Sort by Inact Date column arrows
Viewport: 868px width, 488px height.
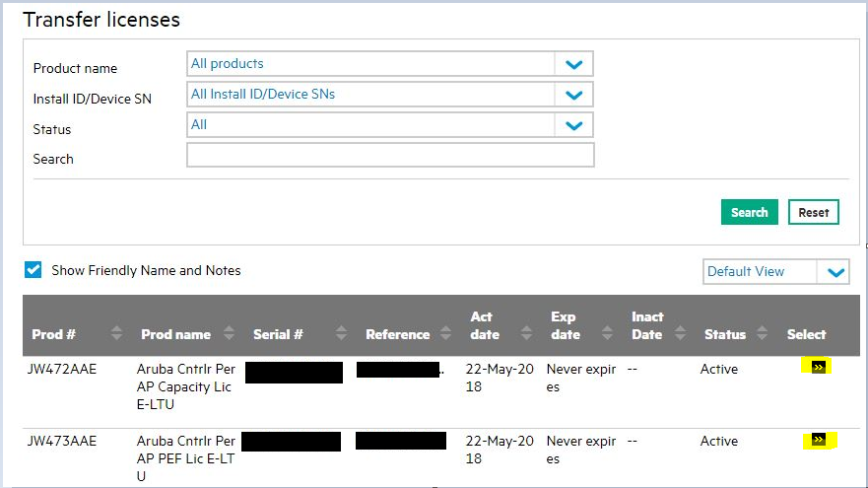pos(681,333)
